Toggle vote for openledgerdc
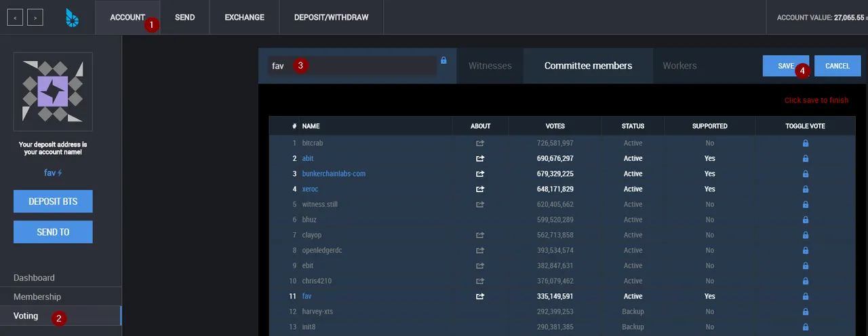 coord(806,250)
